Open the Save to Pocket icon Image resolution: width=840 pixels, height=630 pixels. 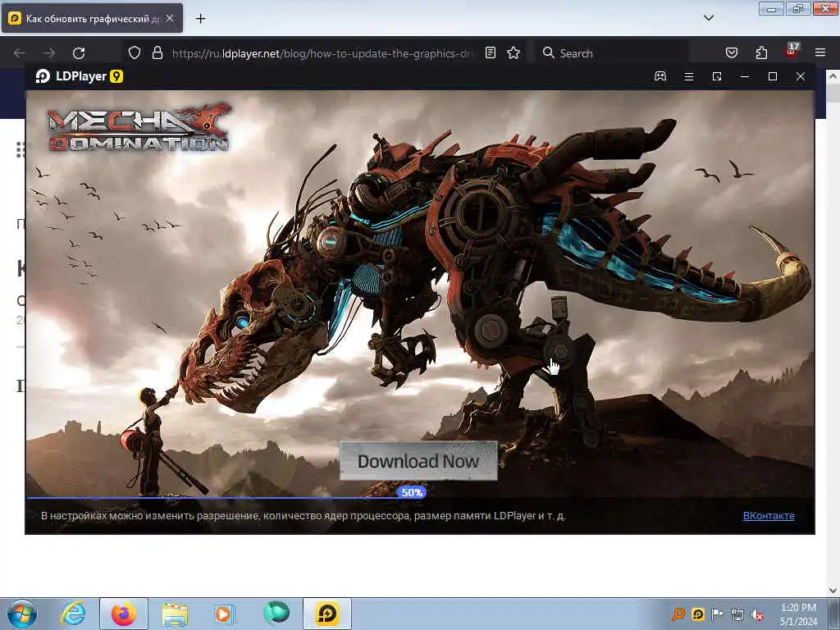pos(732,52)
